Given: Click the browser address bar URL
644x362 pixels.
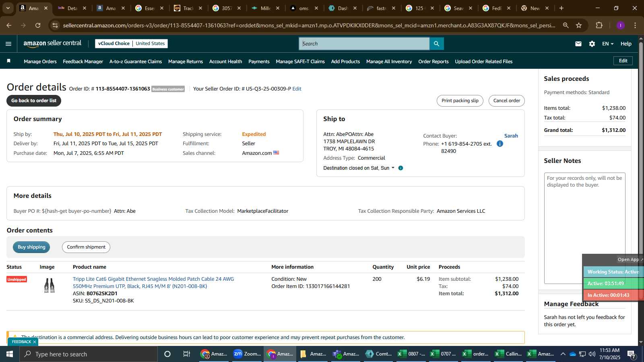Looking at the screenshot, I should click(309, 25).
